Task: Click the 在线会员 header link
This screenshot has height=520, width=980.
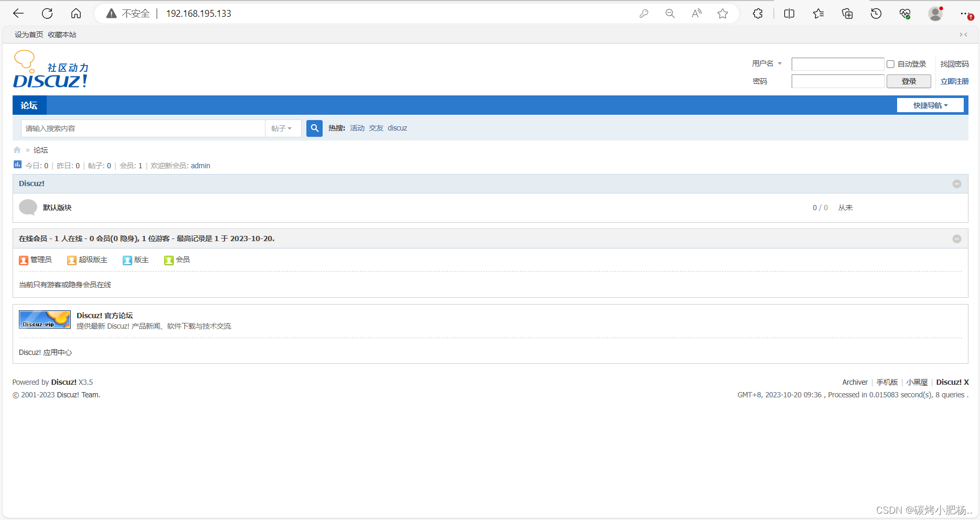Action: point(33,239)
